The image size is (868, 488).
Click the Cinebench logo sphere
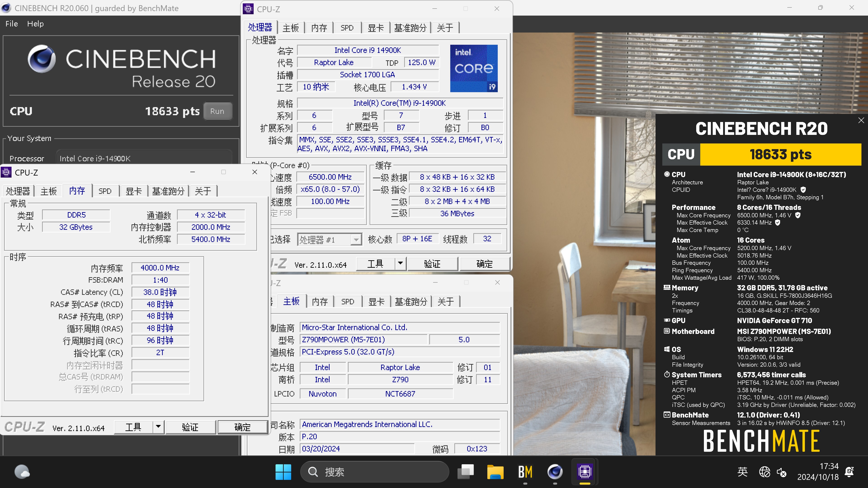tap(42, 59)
